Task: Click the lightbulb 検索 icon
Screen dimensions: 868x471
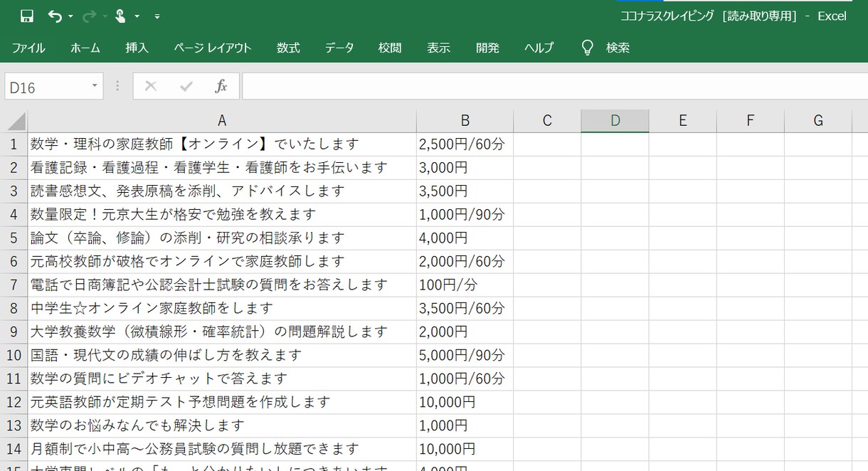Action: pyautogui.click(x=587, y=48)
